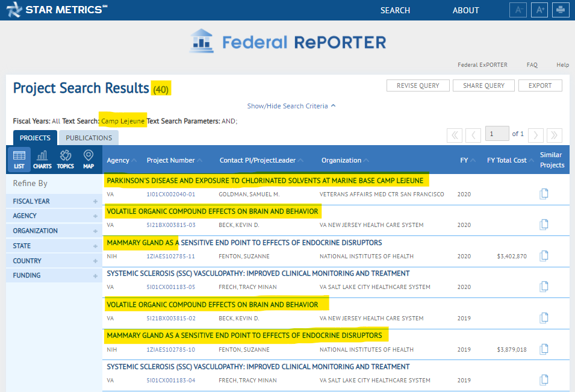Sort by Contact PI/ProjectLeader column

(x=261, y=160)
